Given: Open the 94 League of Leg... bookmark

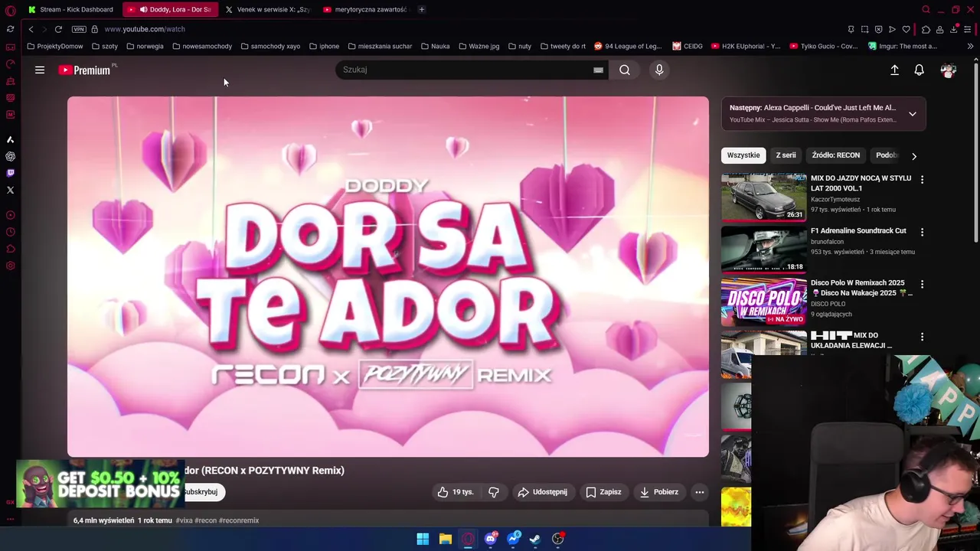Looking at the screenshot, I should pyautogui.click(x=628, y=46).
